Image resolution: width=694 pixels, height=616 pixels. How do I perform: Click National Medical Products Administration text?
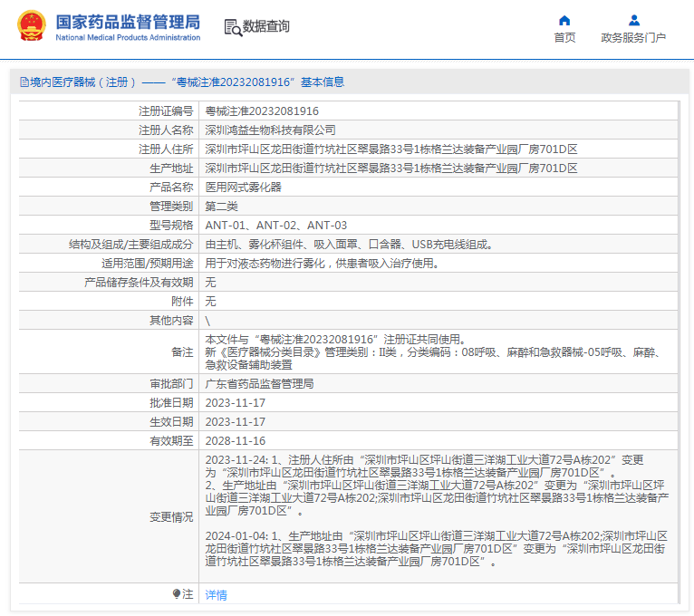(128, 38)
